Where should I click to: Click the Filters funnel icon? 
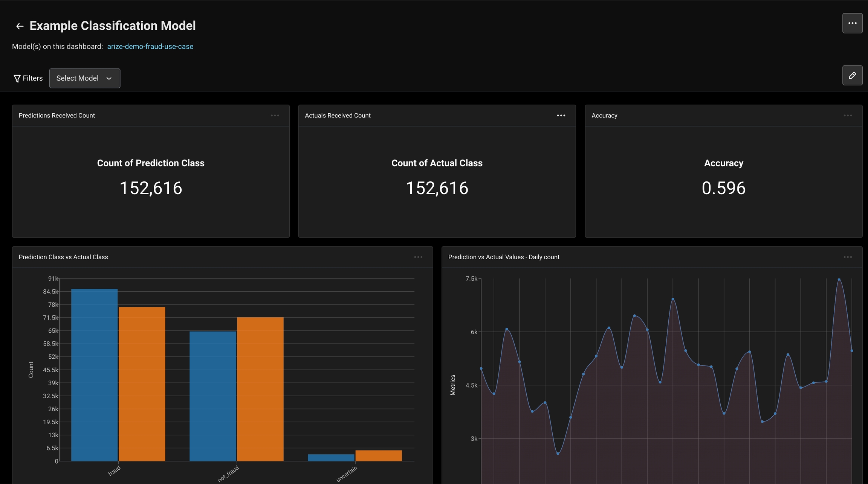17,78
